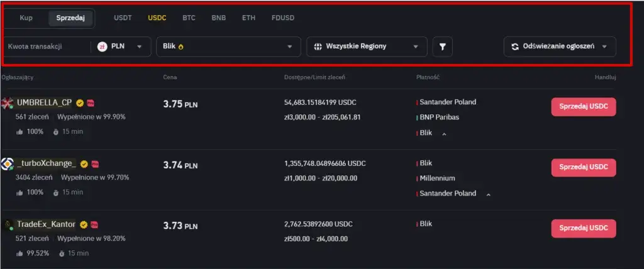Click Wypełnione w 98.20% completion rate
644x269 pixels.
91,238
